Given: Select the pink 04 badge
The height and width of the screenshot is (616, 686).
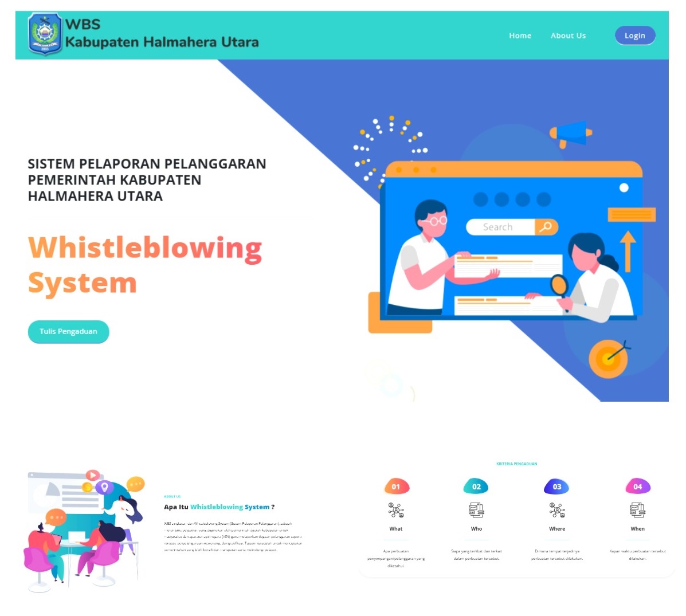Looking at the screenshot, I should [x=637, y=486].
